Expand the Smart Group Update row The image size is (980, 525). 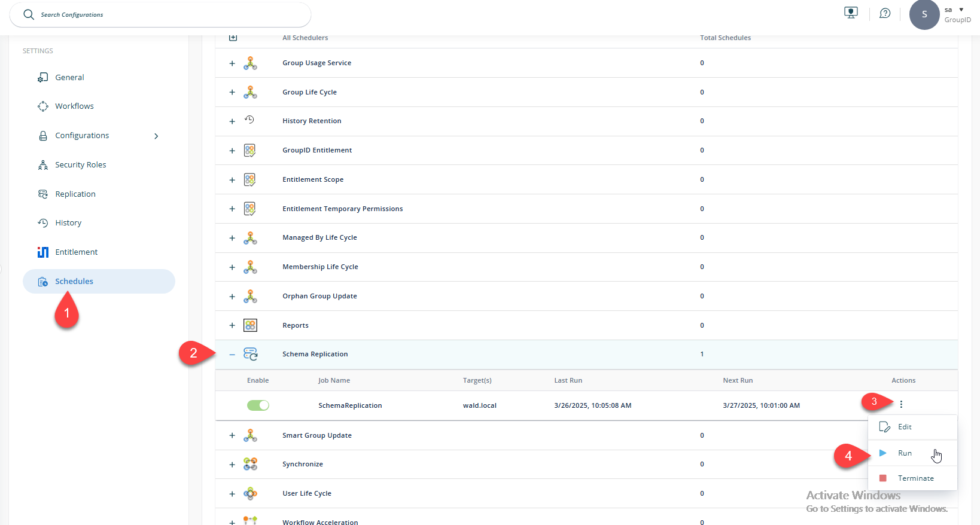pyautogui.click(x=232, y=435)
